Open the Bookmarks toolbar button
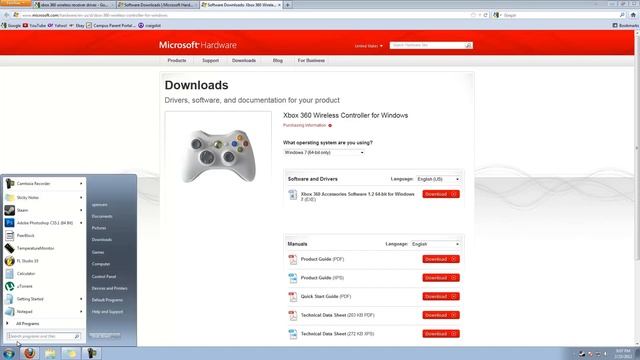 625,25
